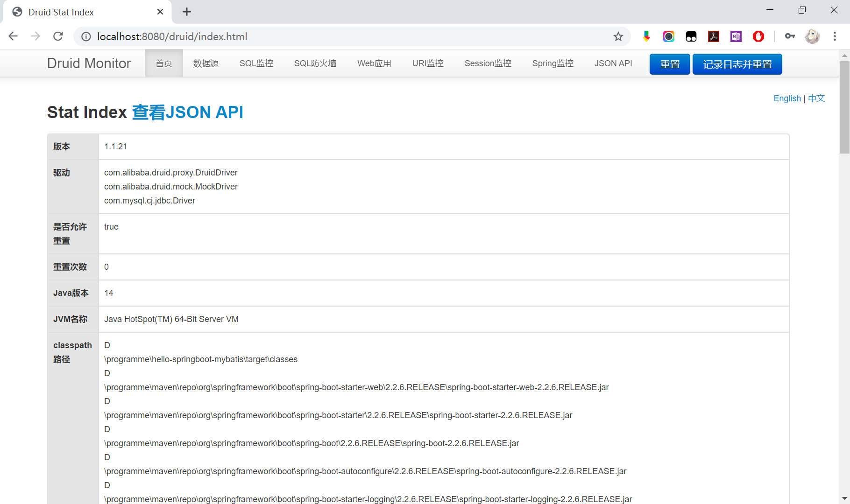Click the scrollbar up arrow

pyautogui.click(x=844, y=55)
